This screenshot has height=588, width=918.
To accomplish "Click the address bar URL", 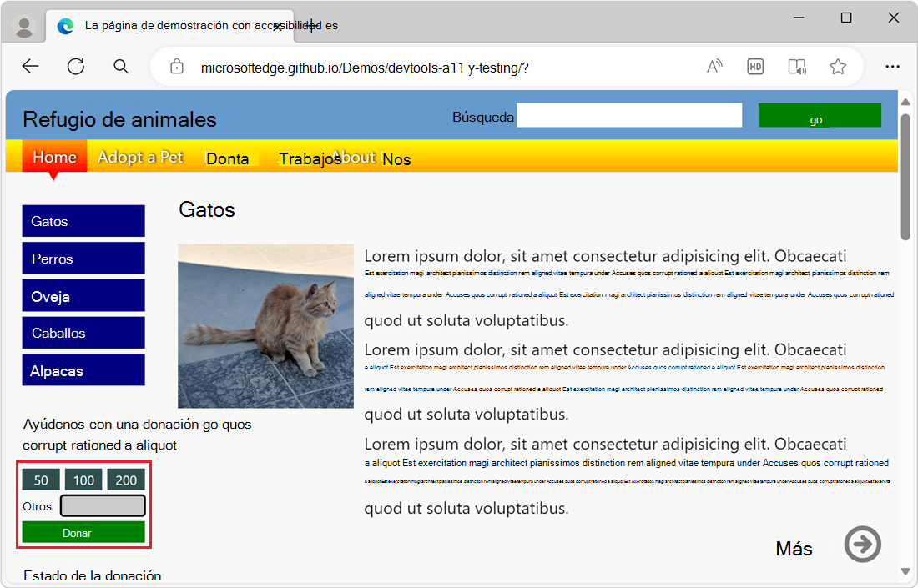I will (x=365, y=68).
